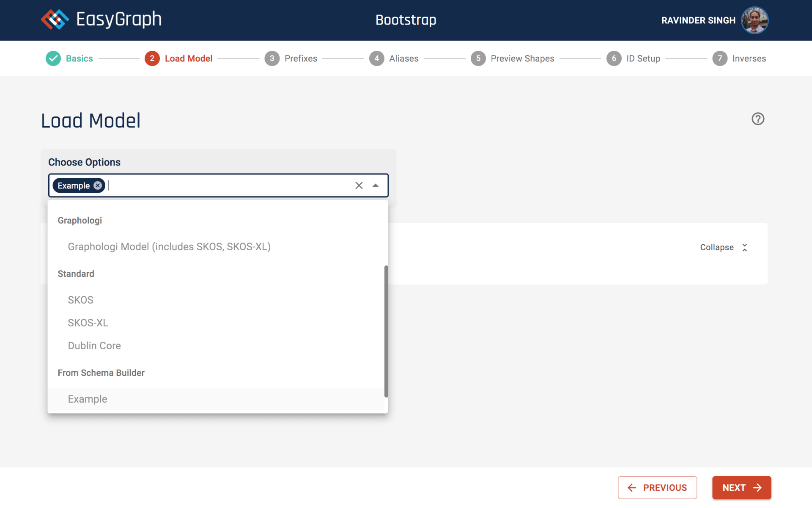The width and height of the screenshot is (812, 508).
Task: Choose SKOS from the Standard group
Action: tap(81, 300)
